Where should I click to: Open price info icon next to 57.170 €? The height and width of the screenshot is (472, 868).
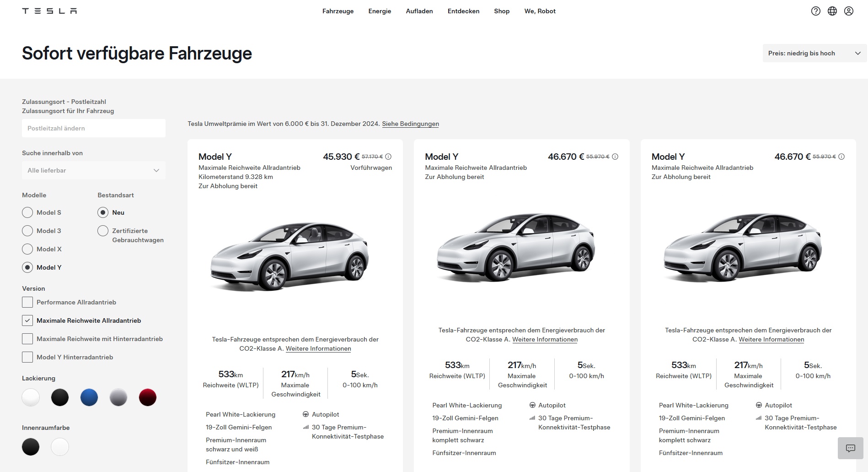[x=388, y=157]
